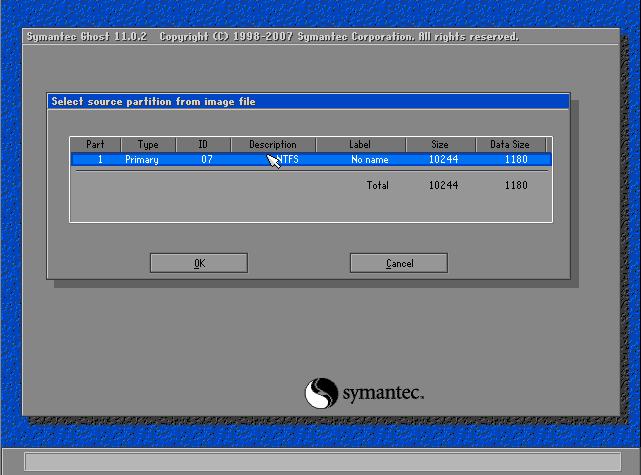641x475 pixels.
Task: Select the Primary partition row
Action: tap(311, 159)
